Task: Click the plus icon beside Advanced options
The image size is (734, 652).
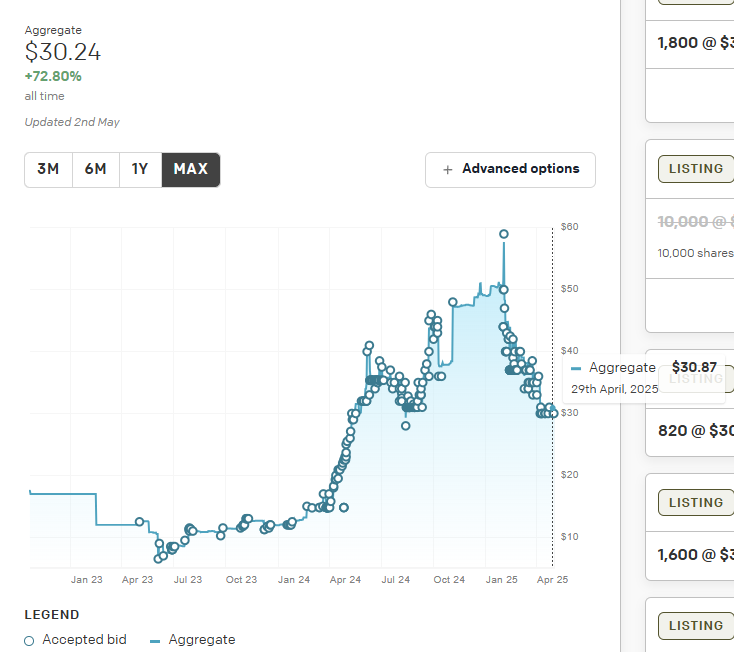Action: pos(447,169)
